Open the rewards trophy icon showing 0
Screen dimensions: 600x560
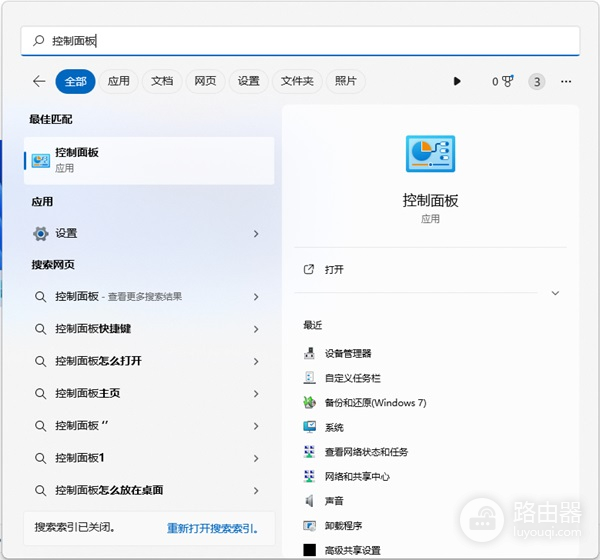click(x=507, y=81)
